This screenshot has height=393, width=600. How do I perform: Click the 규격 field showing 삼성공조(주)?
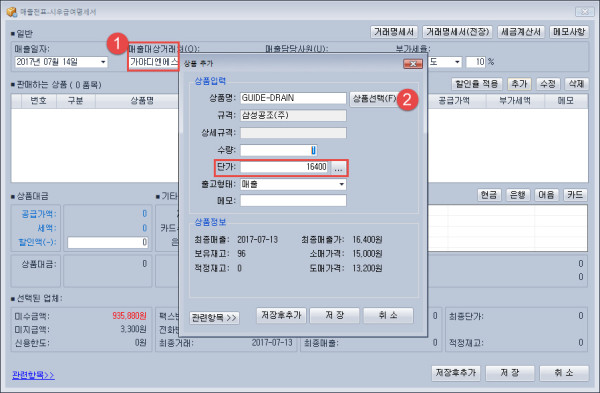tap(293, 115)
